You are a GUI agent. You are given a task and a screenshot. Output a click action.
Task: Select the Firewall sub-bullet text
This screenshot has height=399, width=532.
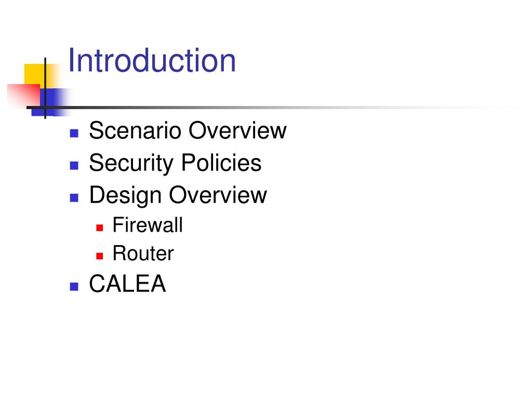pyautogui.click(x=148, y=225)
